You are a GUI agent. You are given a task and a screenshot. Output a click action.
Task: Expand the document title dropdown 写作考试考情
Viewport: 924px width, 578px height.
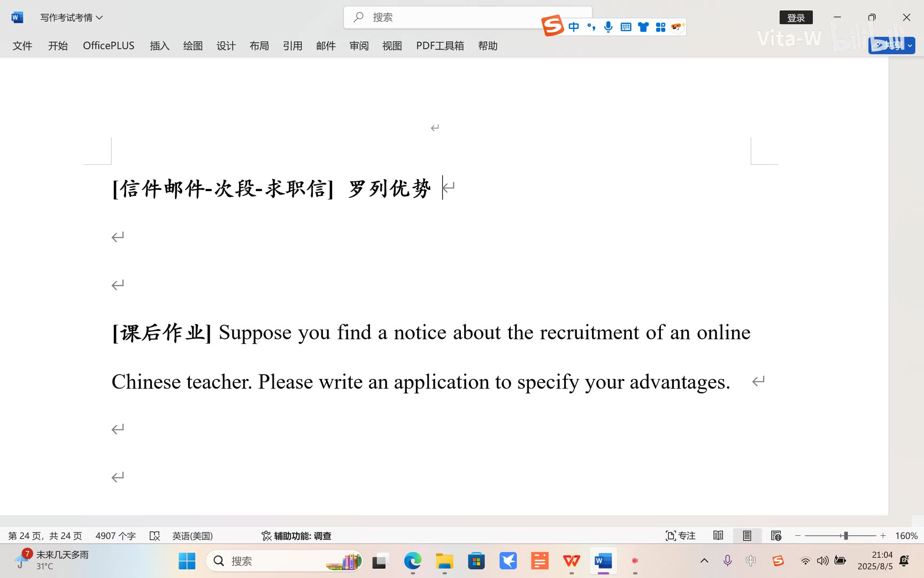pyautogui.click(x=99, y=18)
